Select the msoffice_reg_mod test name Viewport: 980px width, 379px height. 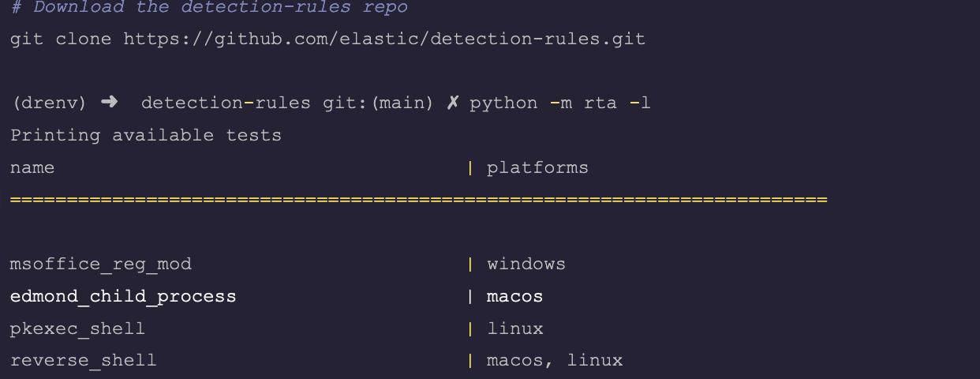101,264
